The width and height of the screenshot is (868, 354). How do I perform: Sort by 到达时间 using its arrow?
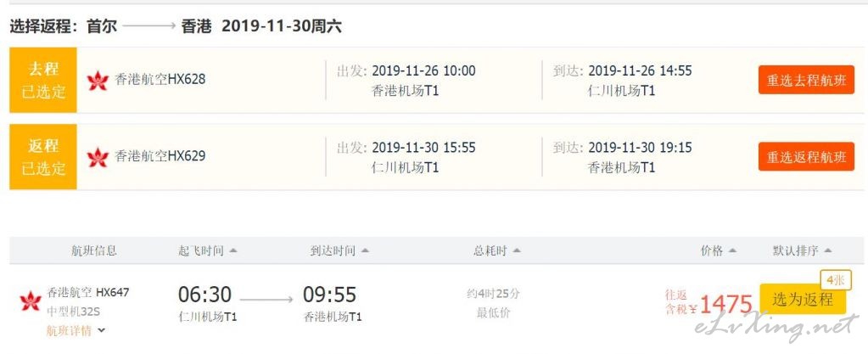coord(365,251)
